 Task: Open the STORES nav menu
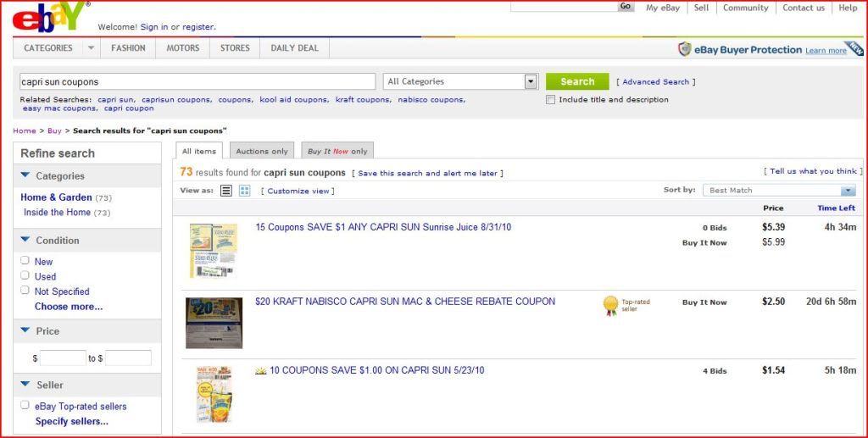pos(235,48)
